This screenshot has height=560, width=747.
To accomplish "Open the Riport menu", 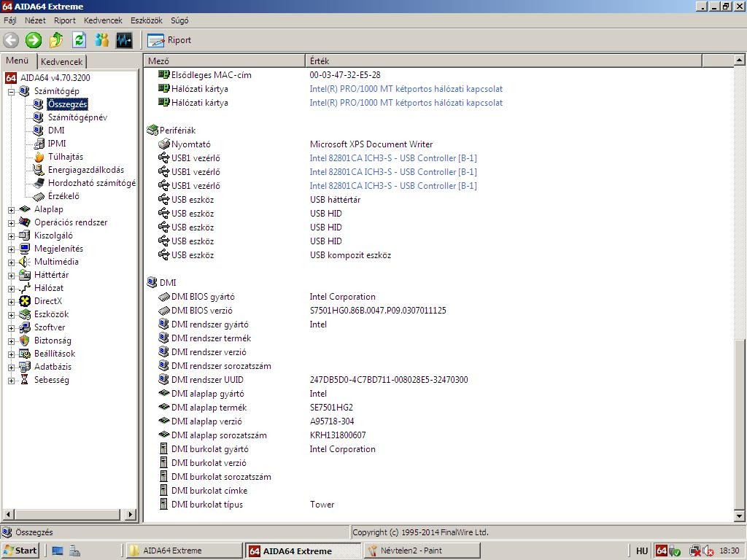I will pyautogui.click(x=65, y=20).
